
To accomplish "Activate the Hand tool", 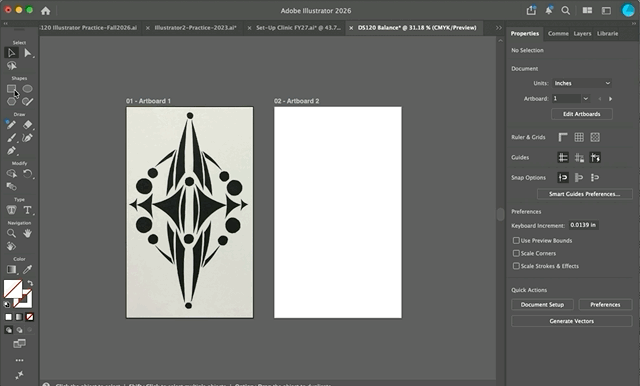I will (27, 233).
